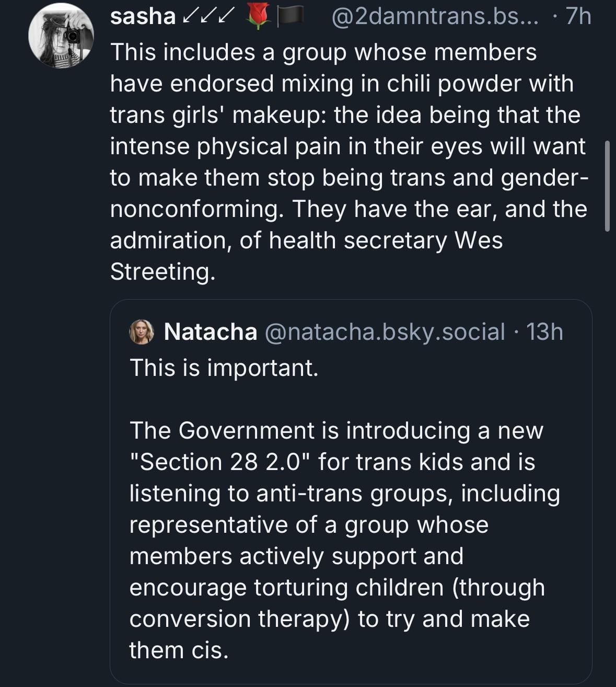Click the three arrows after sasha's name
The image size is (616, 687).
tap(207, 17)
